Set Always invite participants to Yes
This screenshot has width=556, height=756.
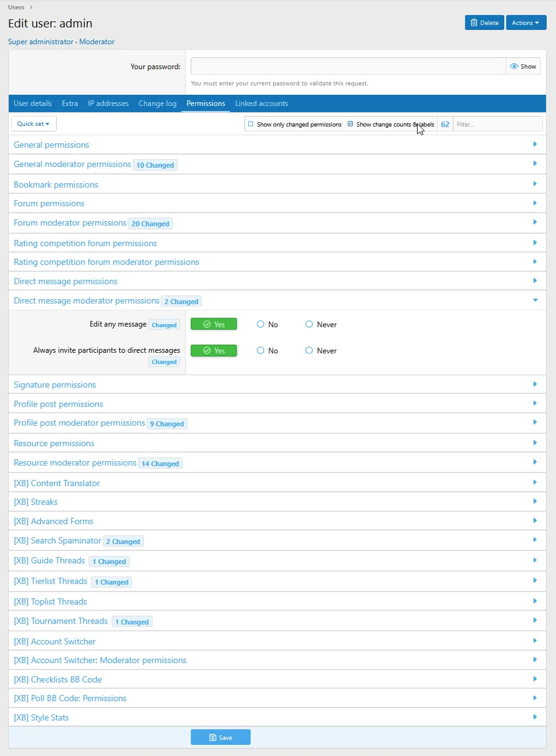(x=214, y=350)
